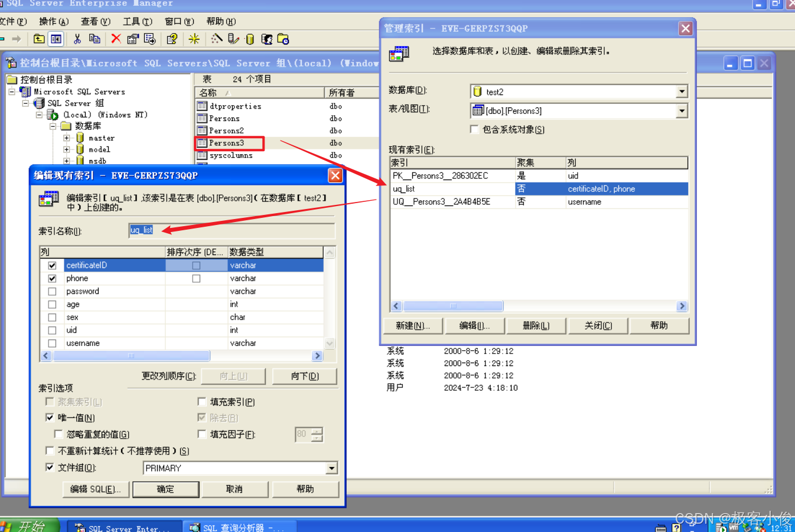The height and width of the screenshot is (532, 795).
Task: Click the new login user toolbar icon
Action: click(x=266, y=39)
